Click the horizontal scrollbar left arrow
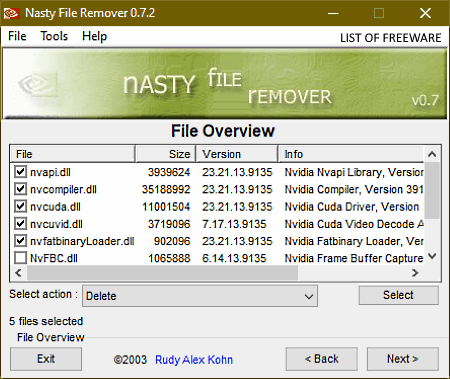The image size is (450, 379). [x=19, y=273]
